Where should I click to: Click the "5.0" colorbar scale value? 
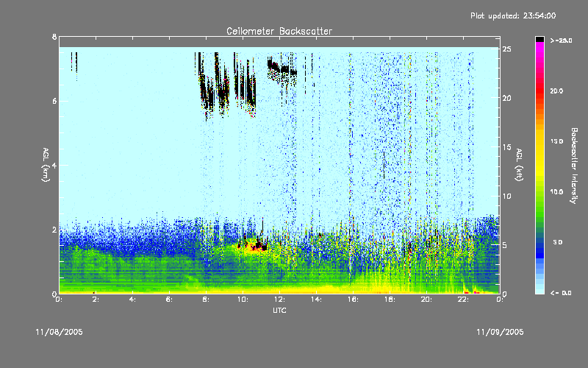[x=558, y=242]
